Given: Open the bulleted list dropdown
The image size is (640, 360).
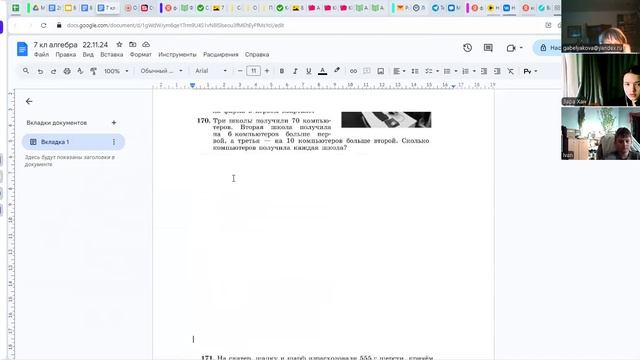Looking at the screenshot, I should (450, 71).
